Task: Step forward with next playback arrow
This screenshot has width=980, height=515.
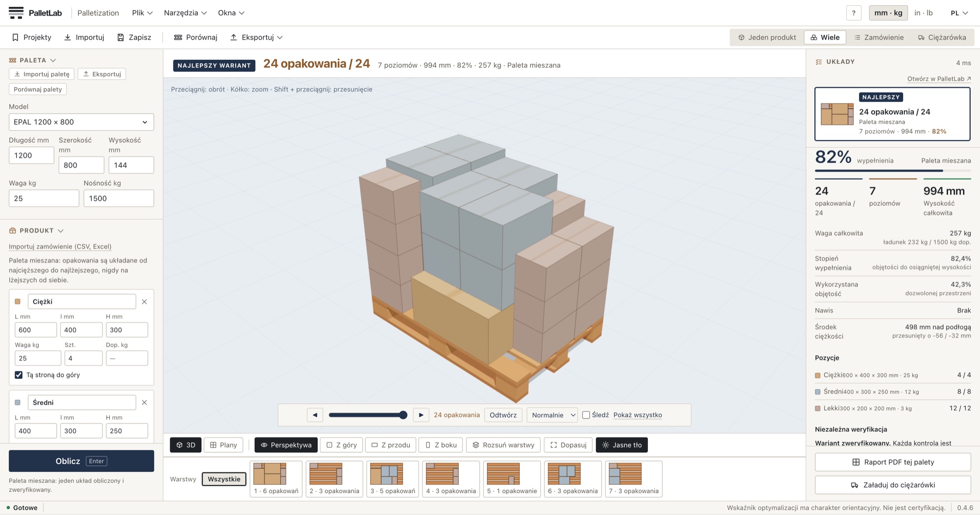Action: coord(421,415)
